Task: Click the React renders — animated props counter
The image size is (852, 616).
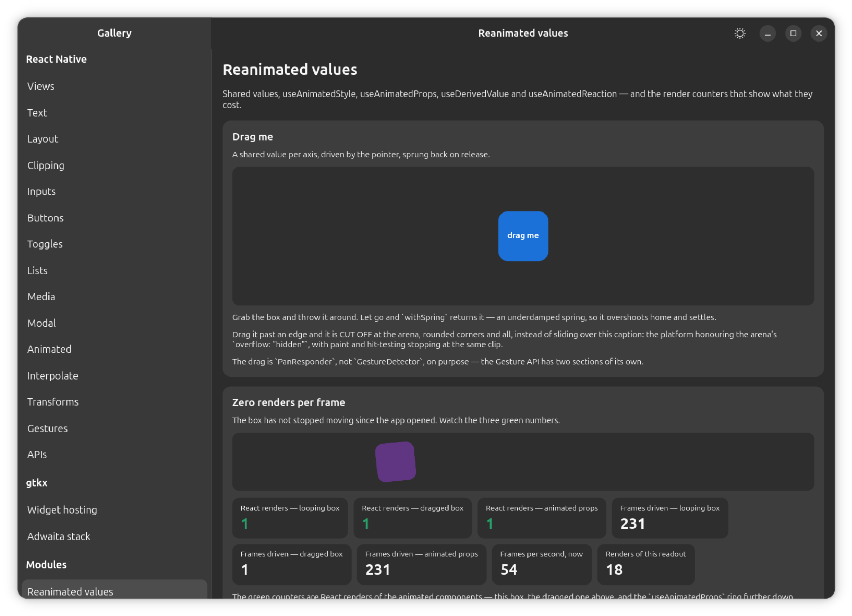Action: tap(541, 518)
